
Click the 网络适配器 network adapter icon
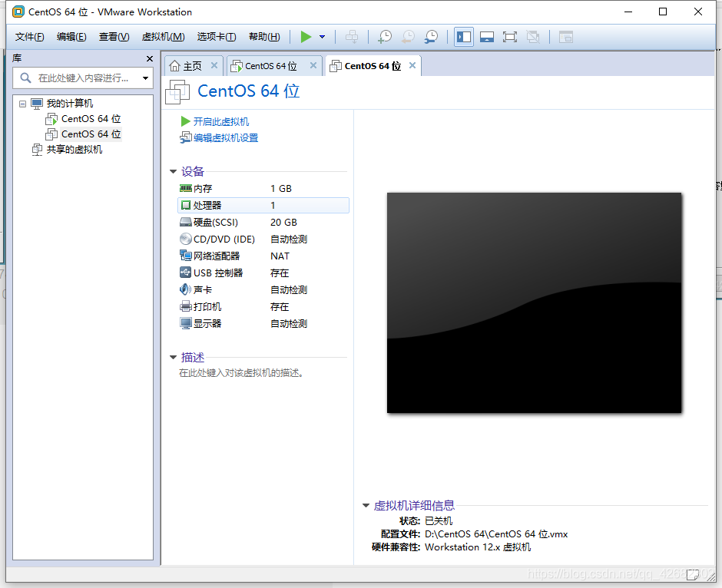pyautogui.click(x=186, y=256)
